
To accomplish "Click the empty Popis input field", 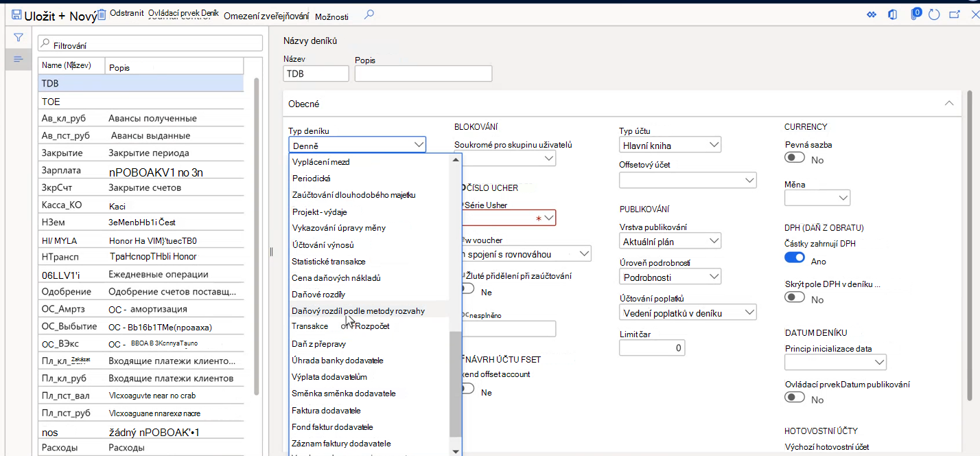I will click(x=423, y=73).
